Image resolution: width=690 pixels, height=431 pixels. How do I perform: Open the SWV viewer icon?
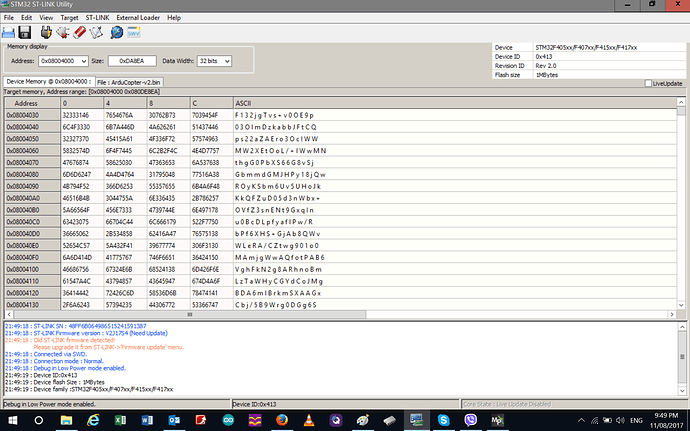(x=134, y=33)
